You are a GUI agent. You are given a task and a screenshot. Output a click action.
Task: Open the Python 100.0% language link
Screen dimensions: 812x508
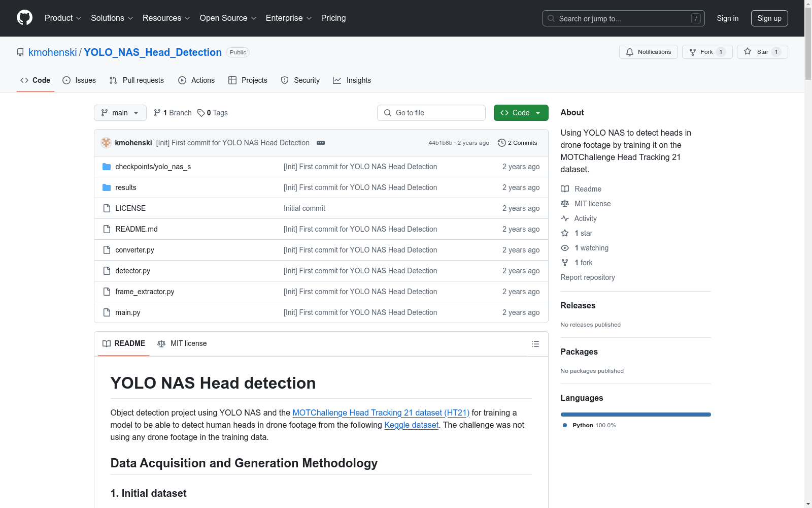pos(589,425)
